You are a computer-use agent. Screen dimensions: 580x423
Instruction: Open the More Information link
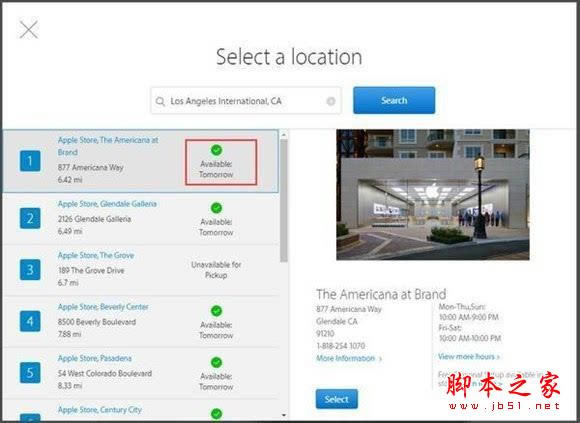pyautogui.click(x=349, y=358)
